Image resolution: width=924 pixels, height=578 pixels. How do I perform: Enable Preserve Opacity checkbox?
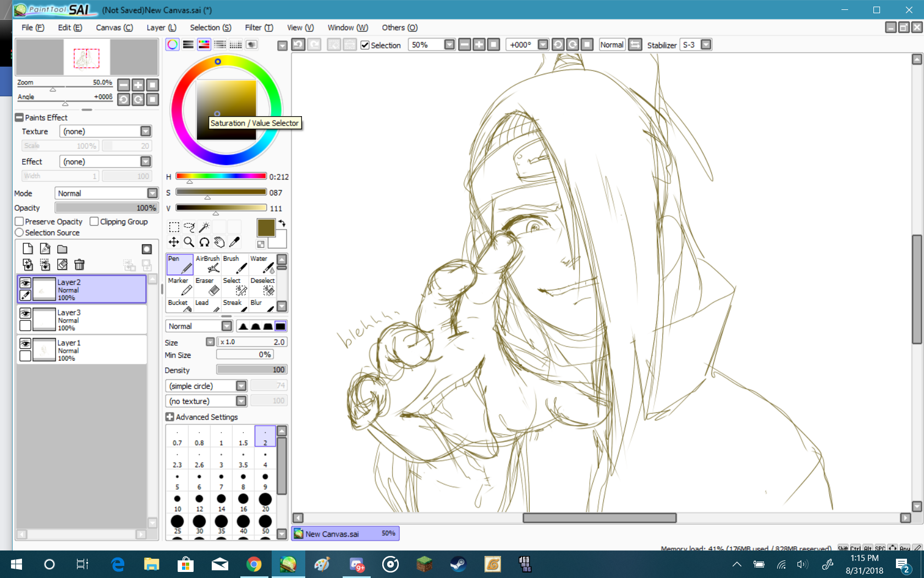click(19, 221)
